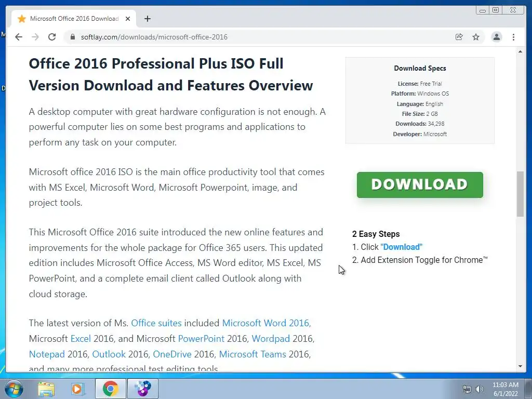Click the "Platform: Windows OS" line
The image size is (532, 399).
pyautogui.click(x=420, y=94)
